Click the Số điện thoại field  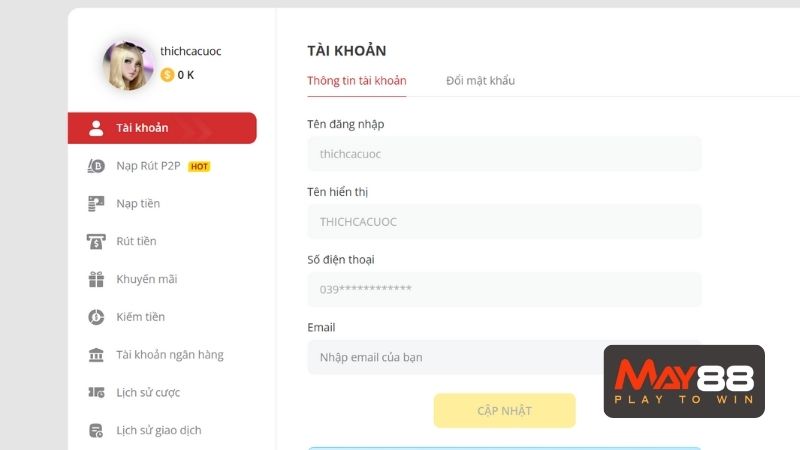click(504, 289)
